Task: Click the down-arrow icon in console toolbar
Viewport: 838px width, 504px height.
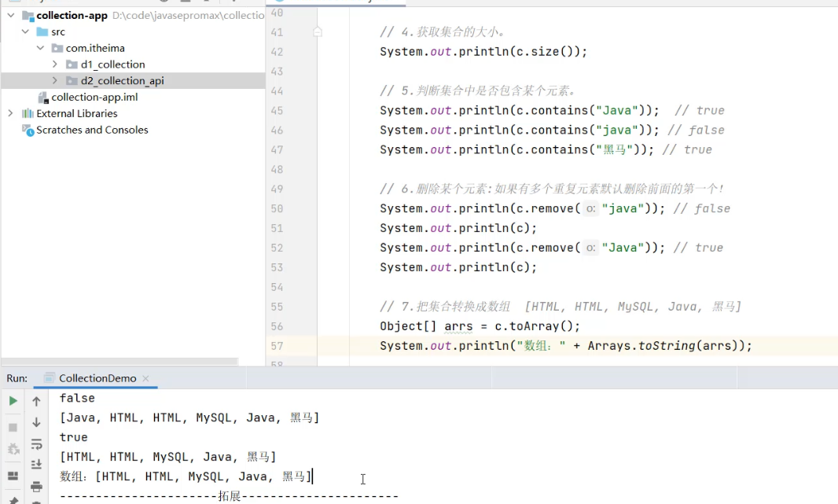Action: click(x=36, y=422)
